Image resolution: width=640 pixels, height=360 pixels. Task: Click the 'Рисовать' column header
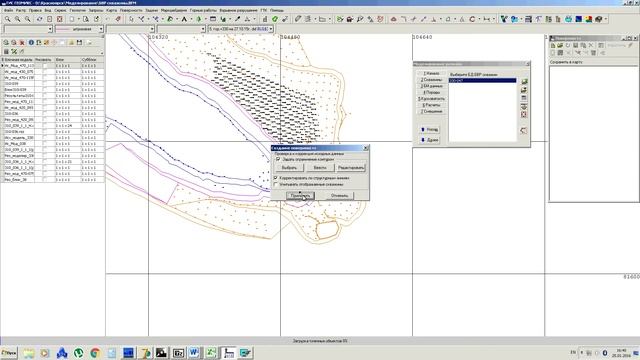pyautogui.click(x=44, y=60)
